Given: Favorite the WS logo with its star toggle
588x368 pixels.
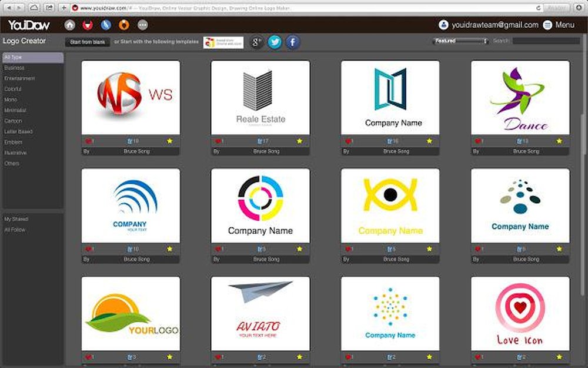Looking at the screenshot, I should pyautogui.click(x=170, y=141).
